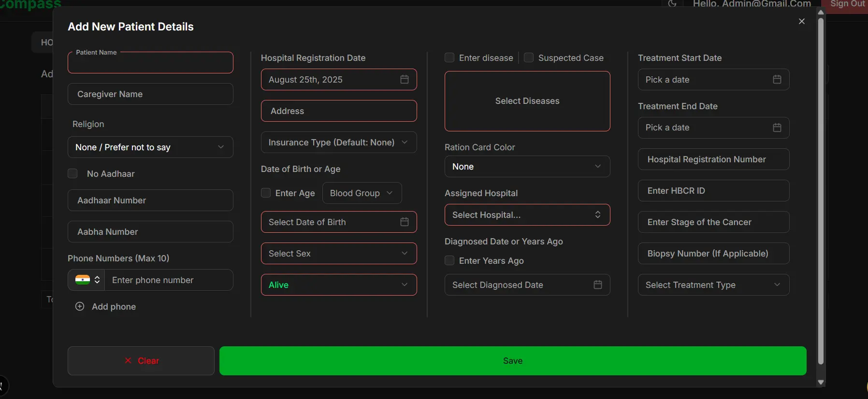Image resolution: width=868 pixels, height=399 pixels.
Task: Click calendar icon in Hospital Registration Date field
Action: (x=405, y=79)
